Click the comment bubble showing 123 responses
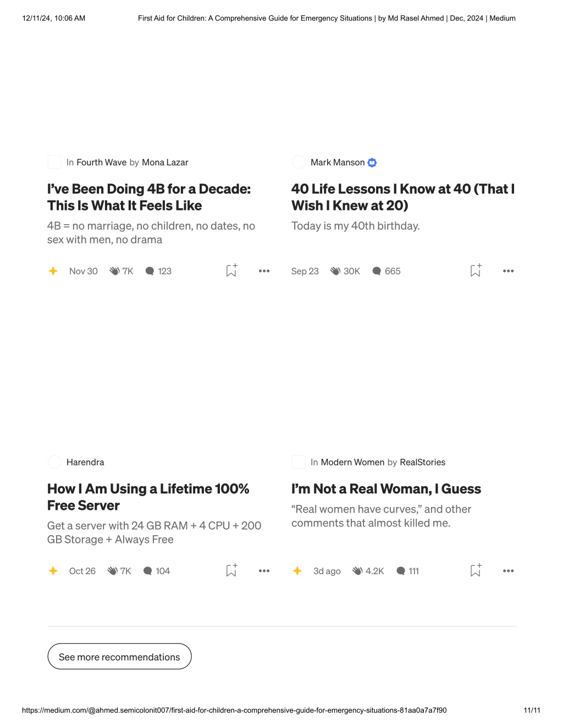 pyautogui.click(x=150, y=271)
